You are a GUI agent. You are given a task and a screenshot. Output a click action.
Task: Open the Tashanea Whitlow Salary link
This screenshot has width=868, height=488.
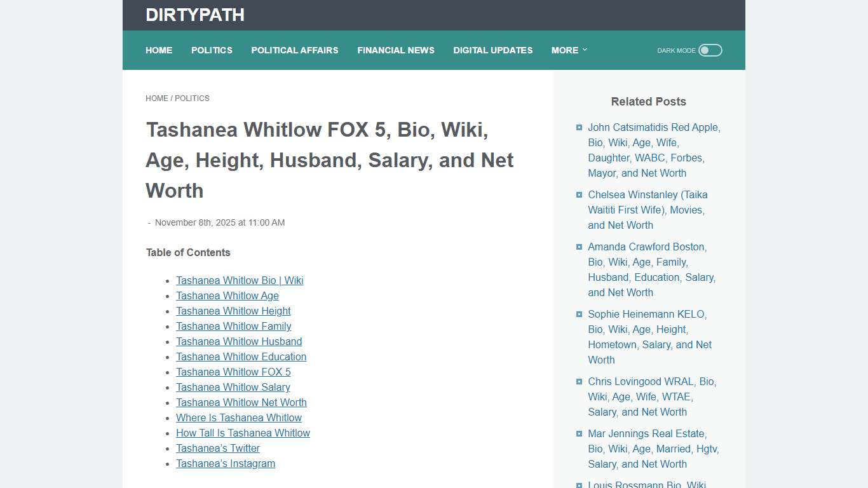pyautogui.click(x=233, y=387)
